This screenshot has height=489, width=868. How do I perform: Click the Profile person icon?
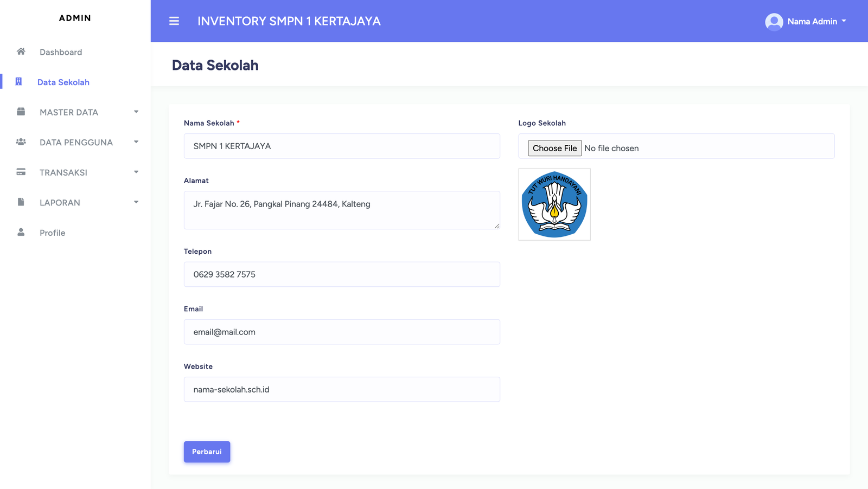click(x=21, y=232)
